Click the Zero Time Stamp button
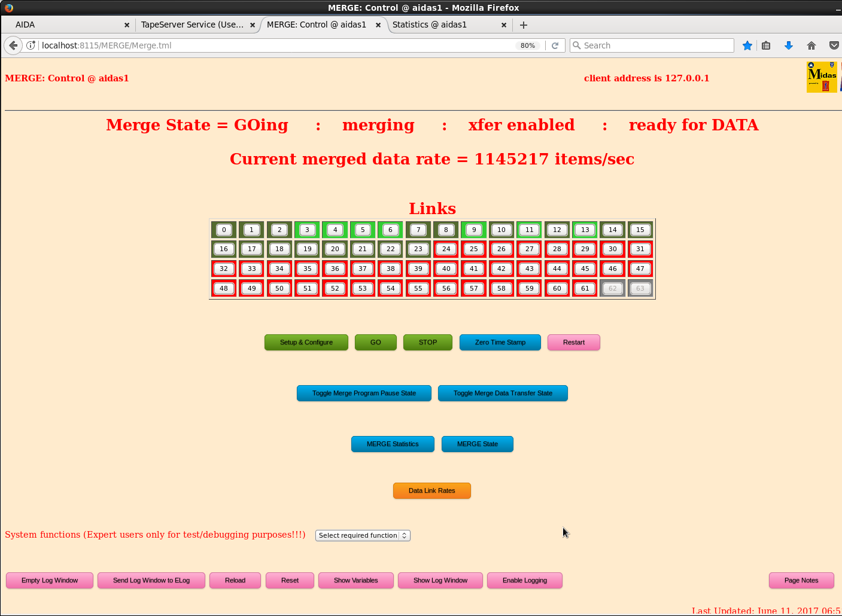842x616 pixels. [500, 343]
